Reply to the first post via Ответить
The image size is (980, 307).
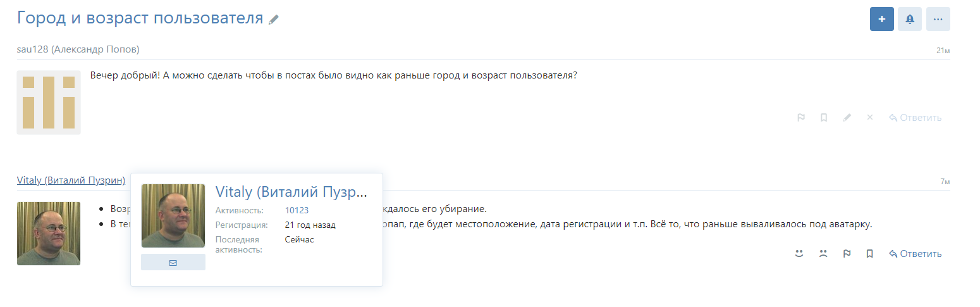point(915,118)
